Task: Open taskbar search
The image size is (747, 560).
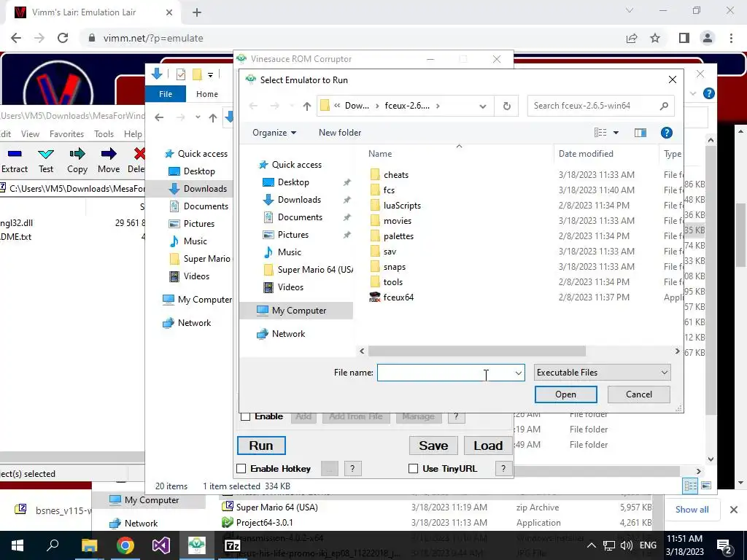Action: click(x=53, y=545)
